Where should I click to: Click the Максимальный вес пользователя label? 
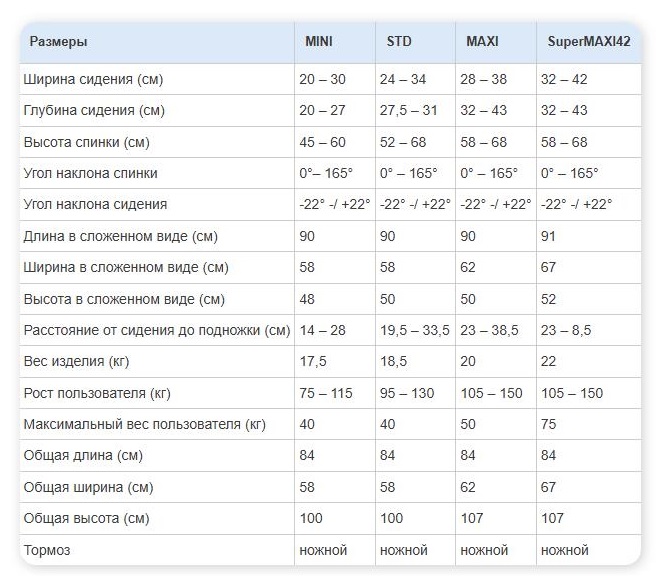click(144, 424)
